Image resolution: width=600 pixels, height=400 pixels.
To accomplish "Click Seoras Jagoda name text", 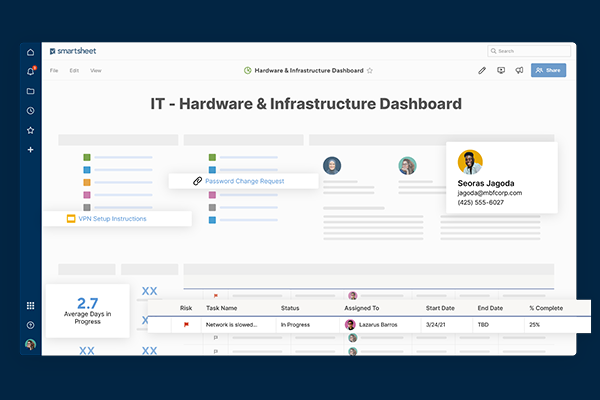I will [x=486, y=183].
